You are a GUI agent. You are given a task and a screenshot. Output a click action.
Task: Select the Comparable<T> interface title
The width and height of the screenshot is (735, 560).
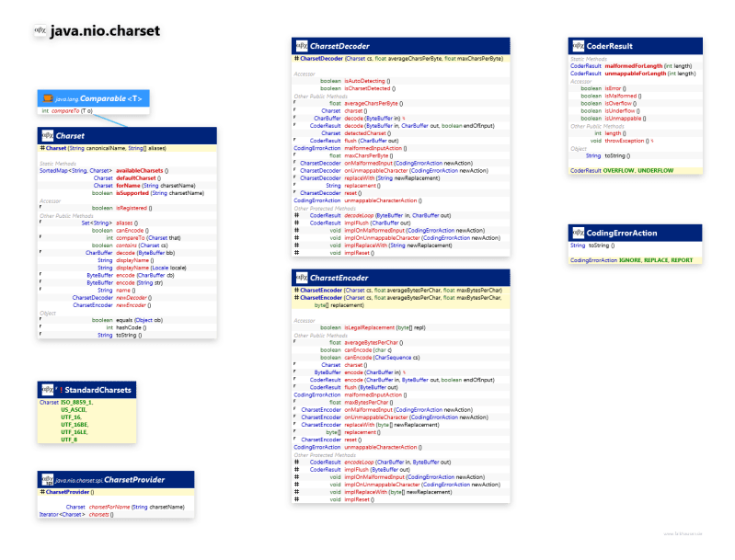[x=110, y=98]
